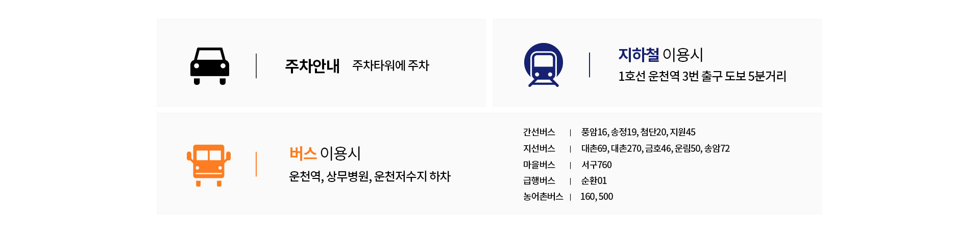Click the 주차타워에 주차 text
Screen dimensions: 980x250
coord(390,65)
